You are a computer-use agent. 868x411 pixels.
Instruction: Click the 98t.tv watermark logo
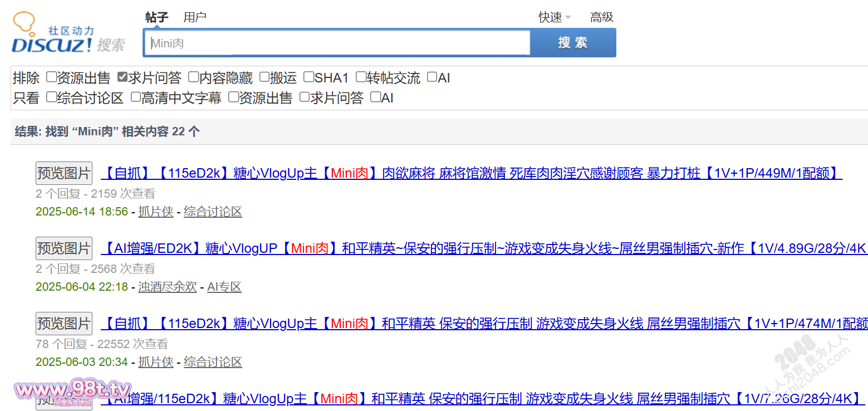click(72, 391)
